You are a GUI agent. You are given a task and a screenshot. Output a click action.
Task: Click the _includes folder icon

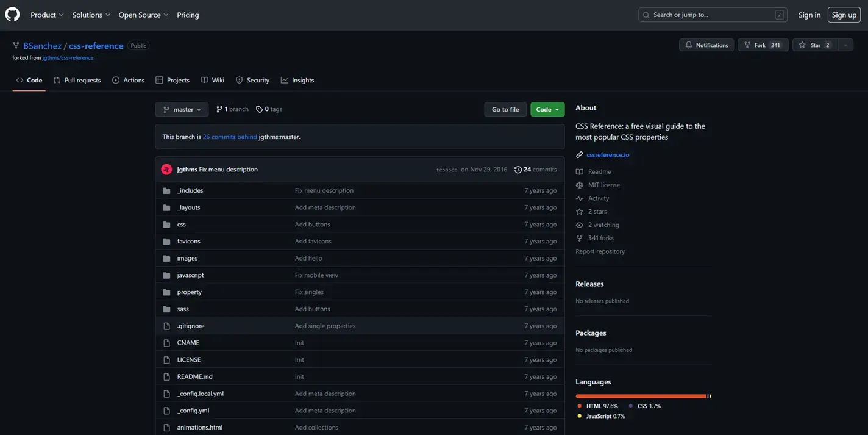click(x=166, y=191)
